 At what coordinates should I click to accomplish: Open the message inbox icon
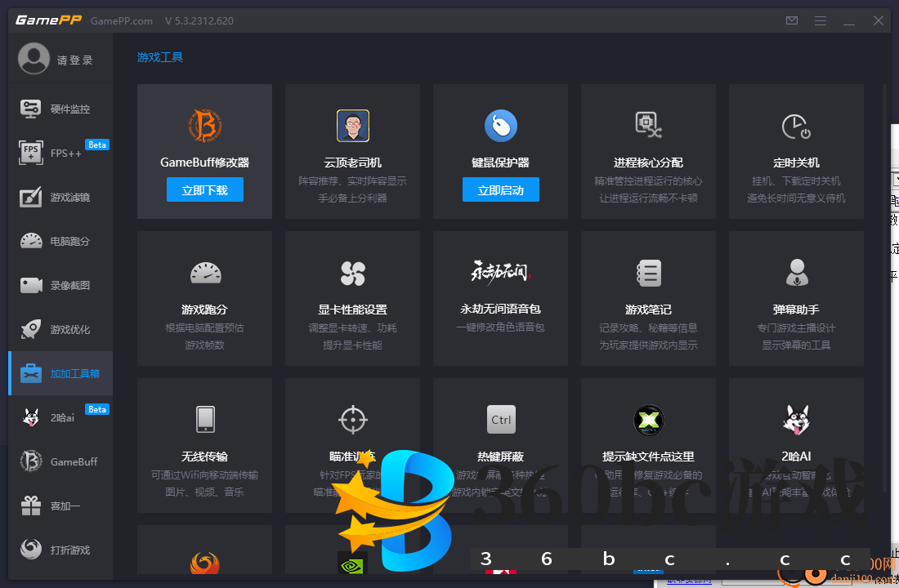coord(791,20)
